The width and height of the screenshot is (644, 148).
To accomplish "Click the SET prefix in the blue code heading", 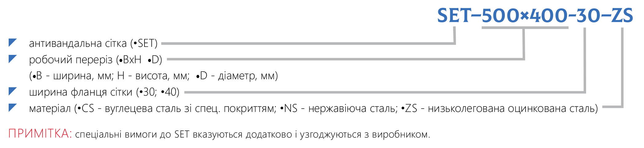I will tap(454, 15).
